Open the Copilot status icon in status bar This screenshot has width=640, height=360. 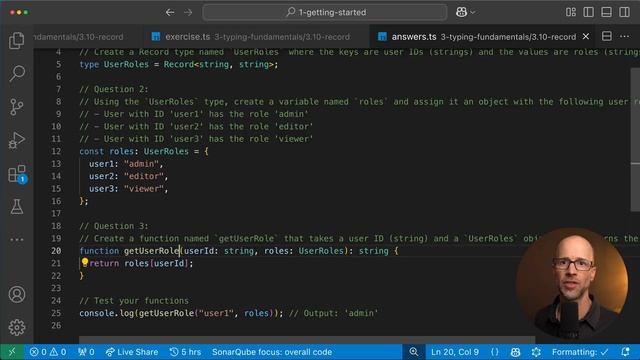(516, 352)
